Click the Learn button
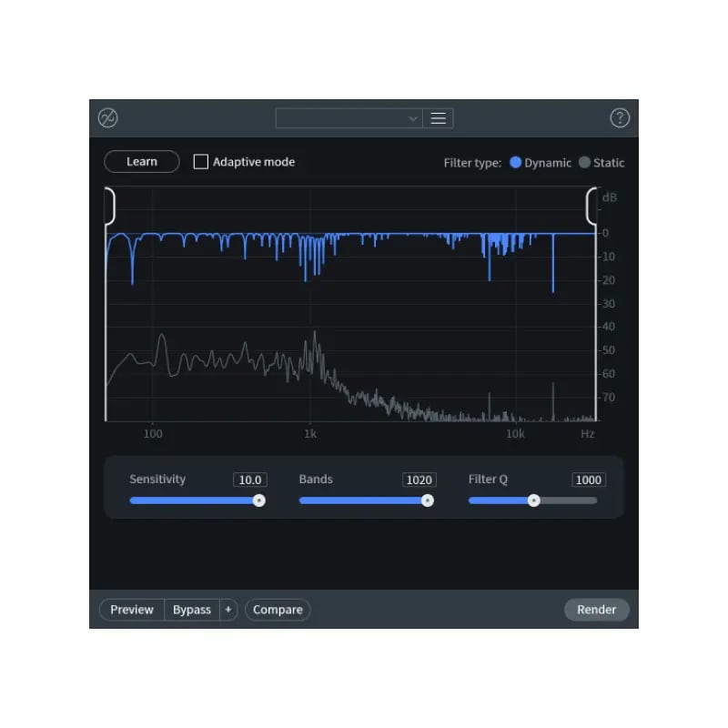 [x=142, y=162]
